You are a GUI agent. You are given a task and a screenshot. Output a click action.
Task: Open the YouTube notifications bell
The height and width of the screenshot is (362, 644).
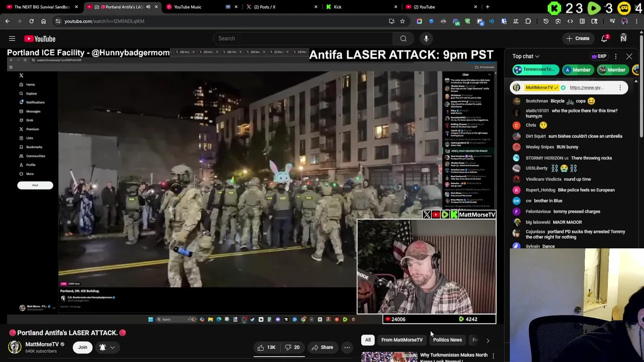pos(604,39)
